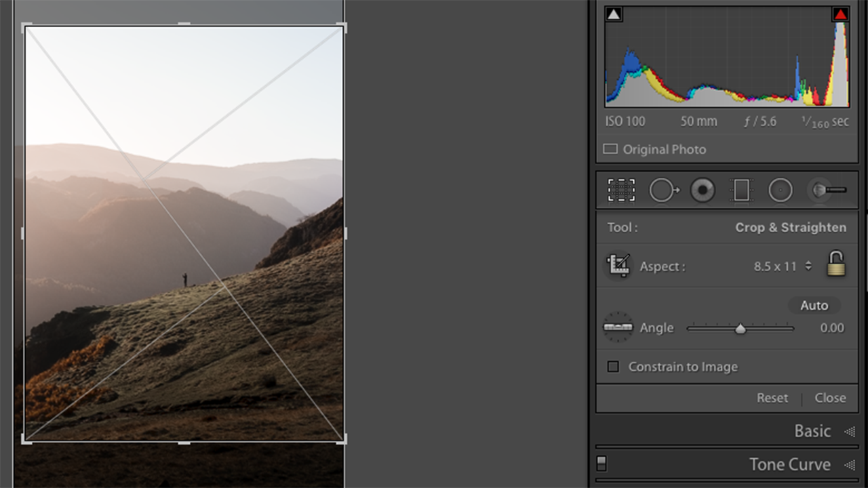Image resolution: width=868 pixels, height=488 pixels.
Task: Select the Radial Filter tool
Action: pyautogui.click(x=781, y=190)
